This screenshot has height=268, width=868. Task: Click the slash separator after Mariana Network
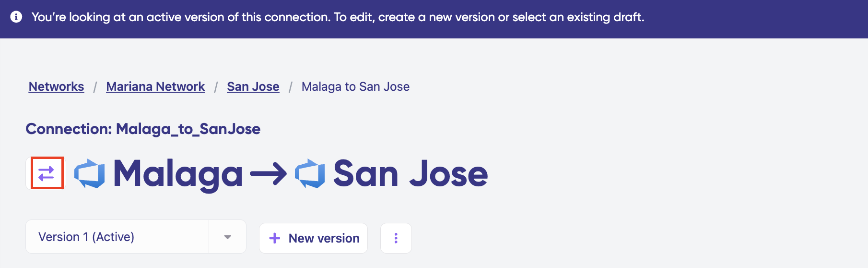pos(216,87)
